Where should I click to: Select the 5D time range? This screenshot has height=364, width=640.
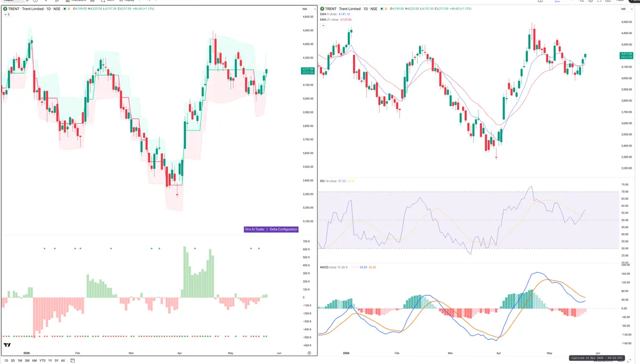coord(13,360)
